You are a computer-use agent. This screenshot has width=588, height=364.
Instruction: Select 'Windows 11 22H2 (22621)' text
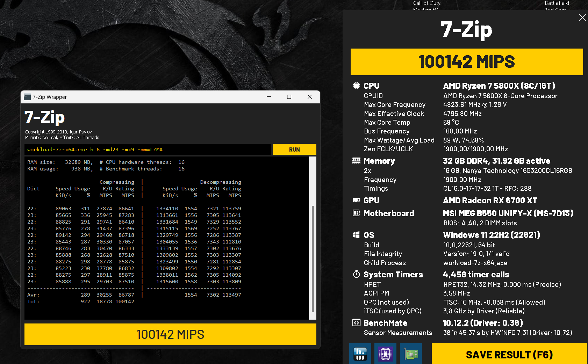point(492,235)
